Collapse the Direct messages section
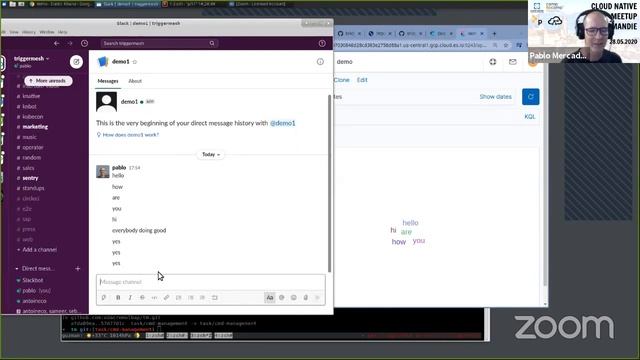This screenshot has width=640, height=360. 17,269
